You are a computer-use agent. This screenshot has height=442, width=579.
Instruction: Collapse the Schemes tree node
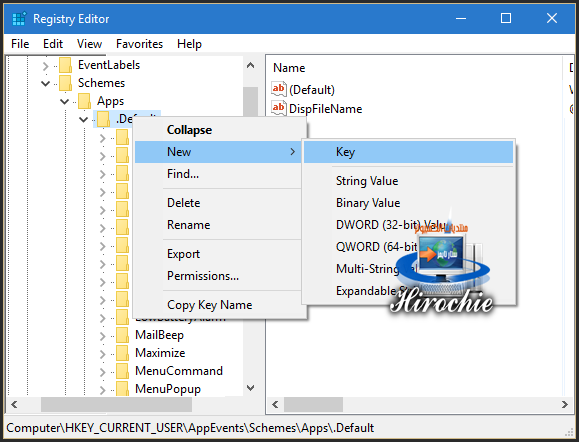(45, 83)
